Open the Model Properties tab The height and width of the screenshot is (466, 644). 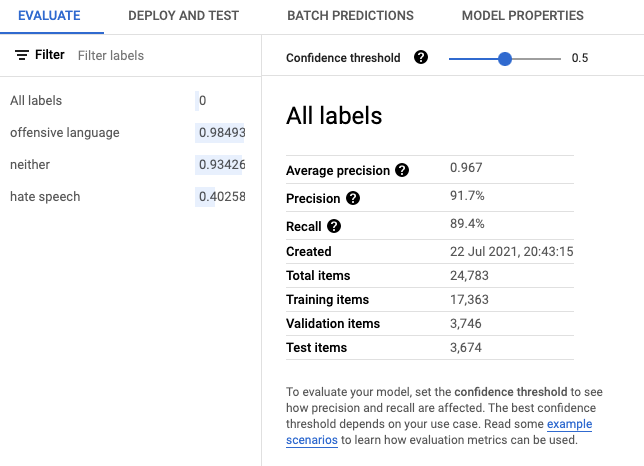[x=522, y=16]
